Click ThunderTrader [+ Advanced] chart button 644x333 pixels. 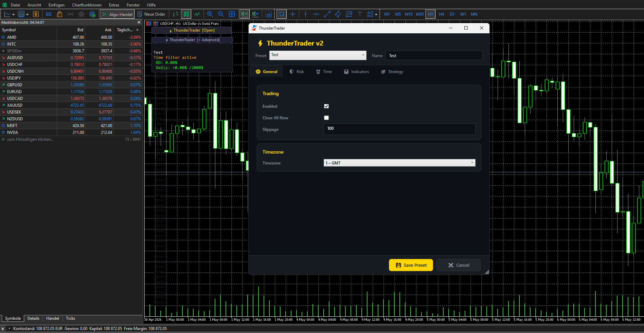tap(192, 40)
